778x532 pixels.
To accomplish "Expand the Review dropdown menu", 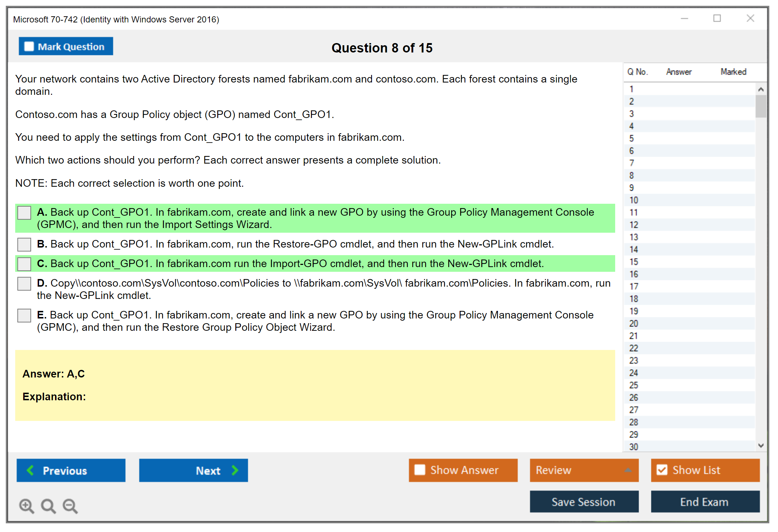I will point(628,470).
